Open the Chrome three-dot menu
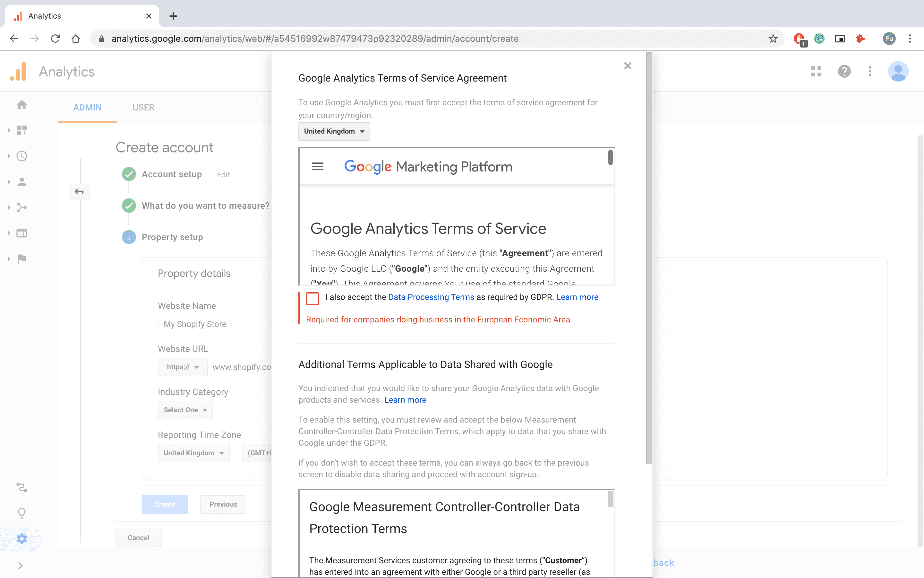The image size is (924, 578). (x=910, y=39)
